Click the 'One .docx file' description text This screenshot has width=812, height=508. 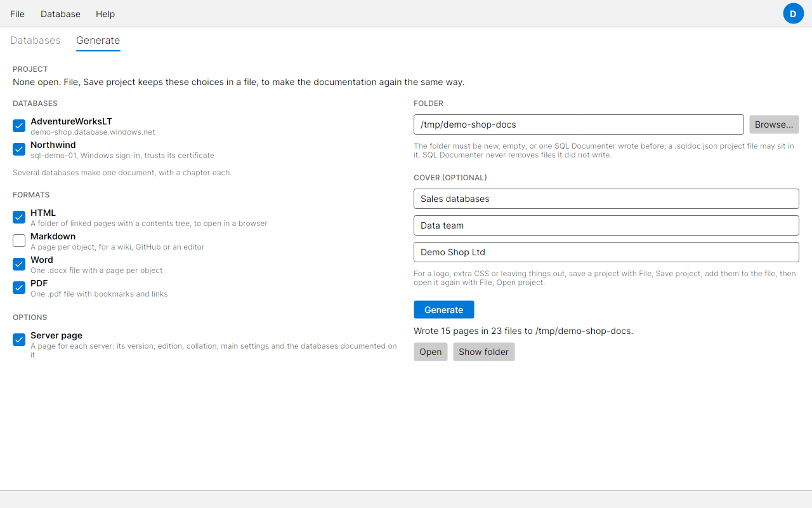click(96, 271)
